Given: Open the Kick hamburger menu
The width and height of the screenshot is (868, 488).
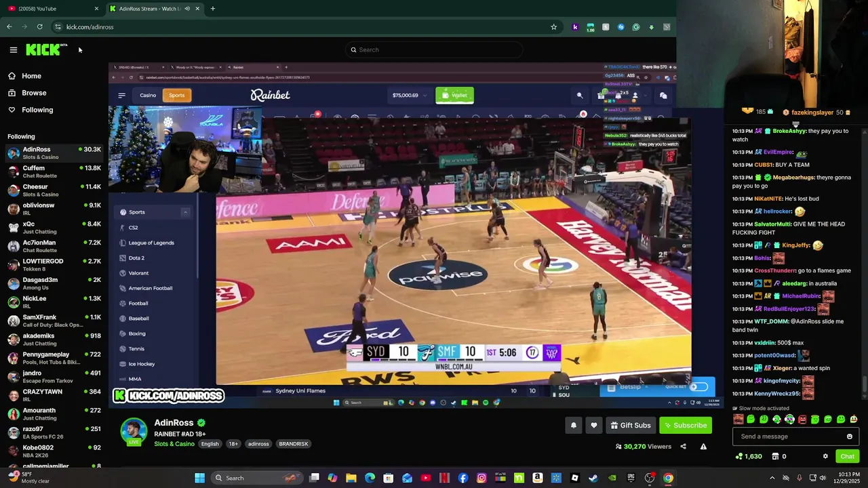Looking at the screenshot, I should (x=13, y=49).
